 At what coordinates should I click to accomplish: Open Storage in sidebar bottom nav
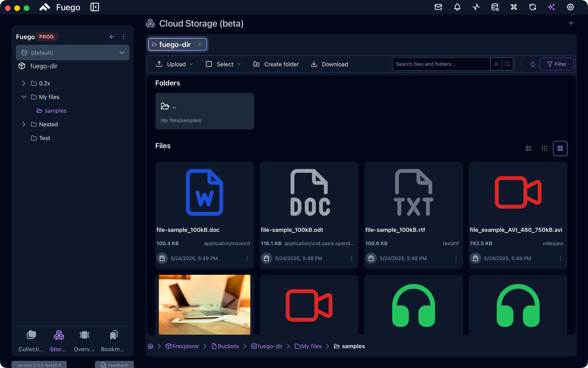click(x=58, y=341)
